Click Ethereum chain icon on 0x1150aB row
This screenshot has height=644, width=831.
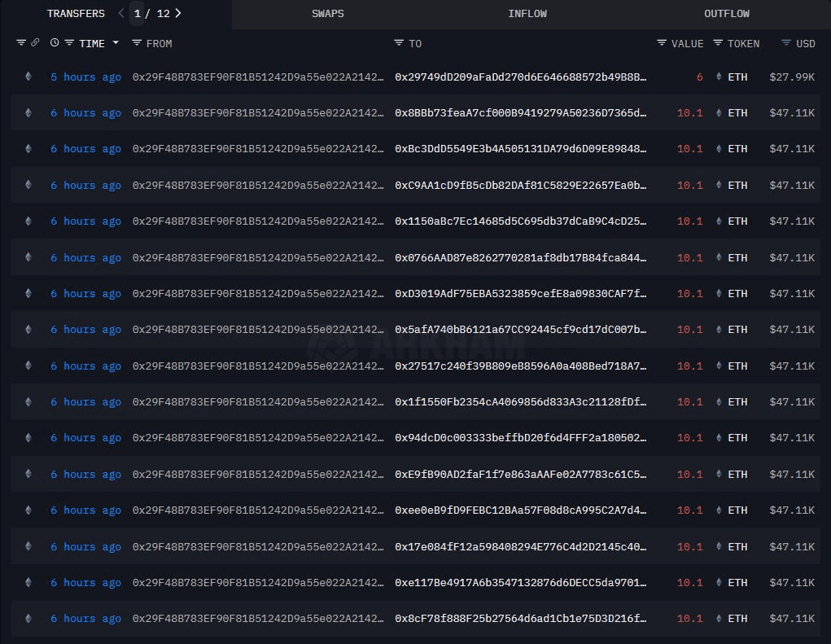coord(28,221)
